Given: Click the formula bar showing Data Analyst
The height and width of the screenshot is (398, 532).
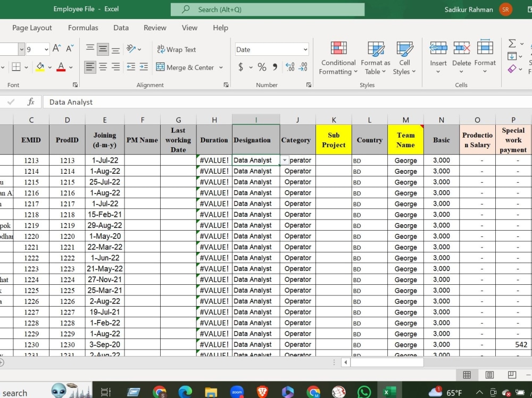Looking at the screenshot, I should (287, 102).
